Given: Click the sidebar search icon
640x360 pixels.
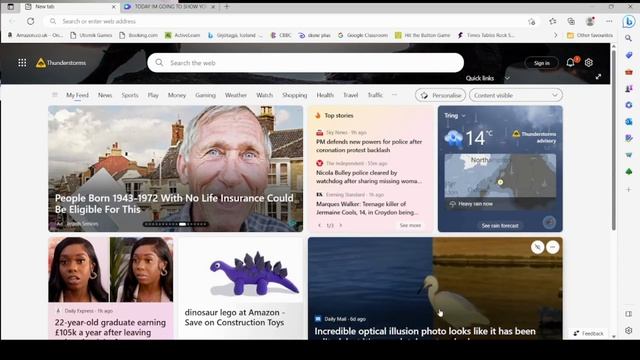Looking at the screenshot, I should click(629, 38).
